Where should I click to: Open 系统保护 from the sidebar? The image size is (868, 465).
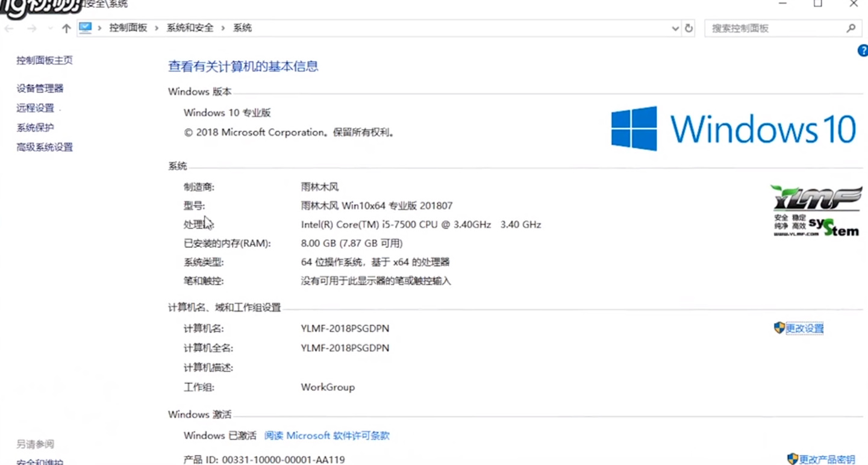pyautogui.click(x=35, y=128)
